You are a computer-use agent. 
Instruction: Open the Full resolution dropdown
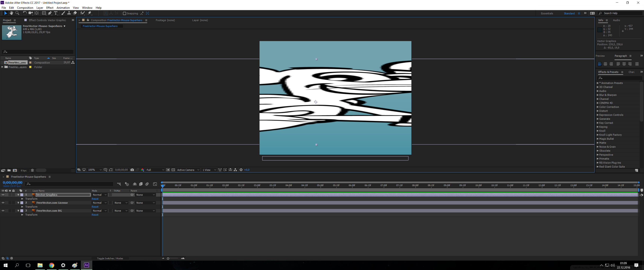click(155, 170)
